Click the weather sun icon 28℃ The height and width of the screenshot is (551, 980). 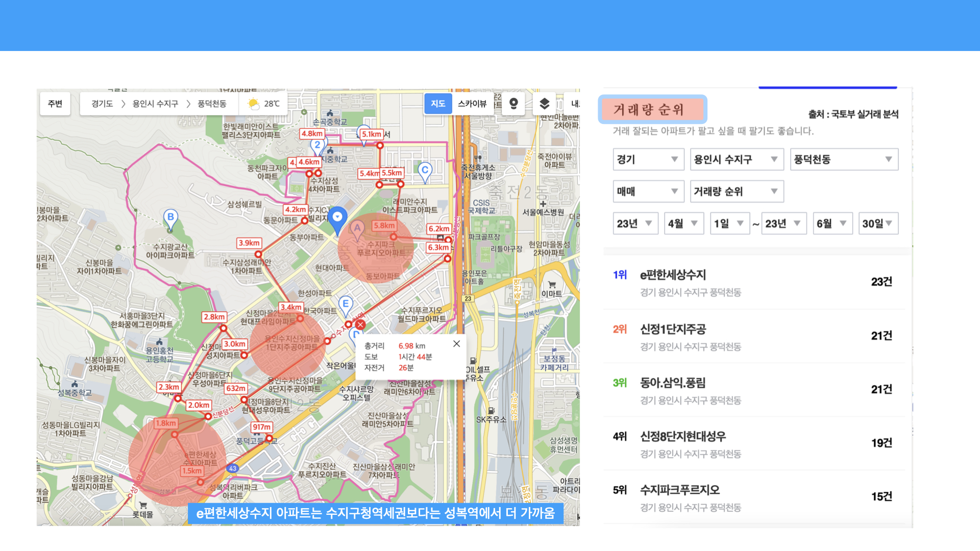tap(253, 104)
